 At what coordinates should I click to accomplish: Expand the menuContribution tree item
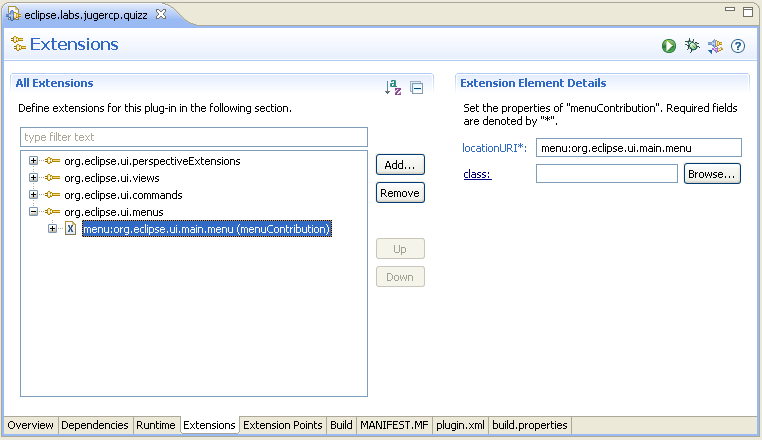tap(52, 229)
